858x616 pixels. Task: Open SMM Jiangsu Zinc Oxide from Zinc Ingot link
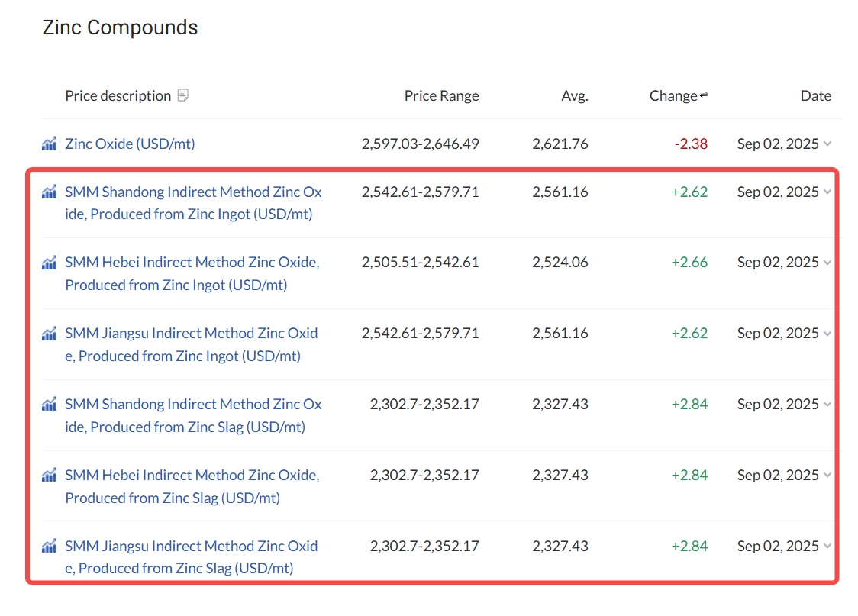pos(192,345)
